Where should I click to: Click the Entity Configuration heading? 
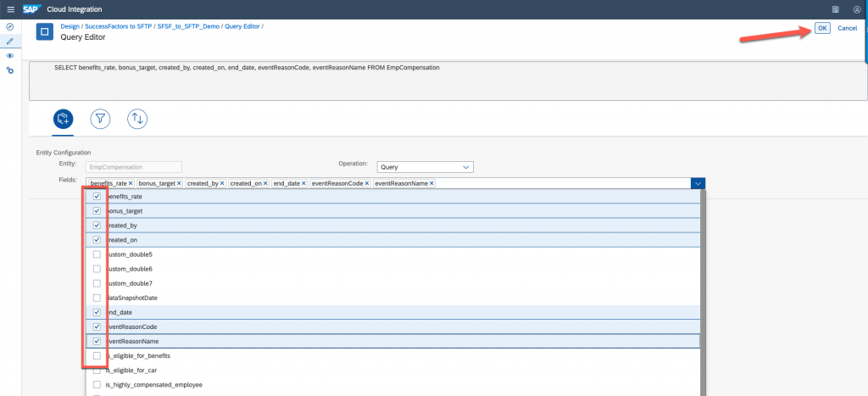(64, 153)
